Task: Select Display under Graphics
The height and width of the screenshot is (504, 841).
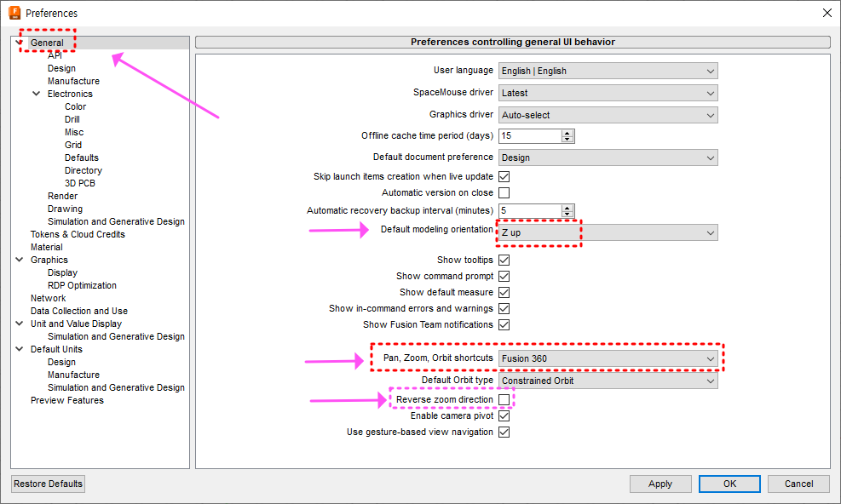Action: click(62, 272)
